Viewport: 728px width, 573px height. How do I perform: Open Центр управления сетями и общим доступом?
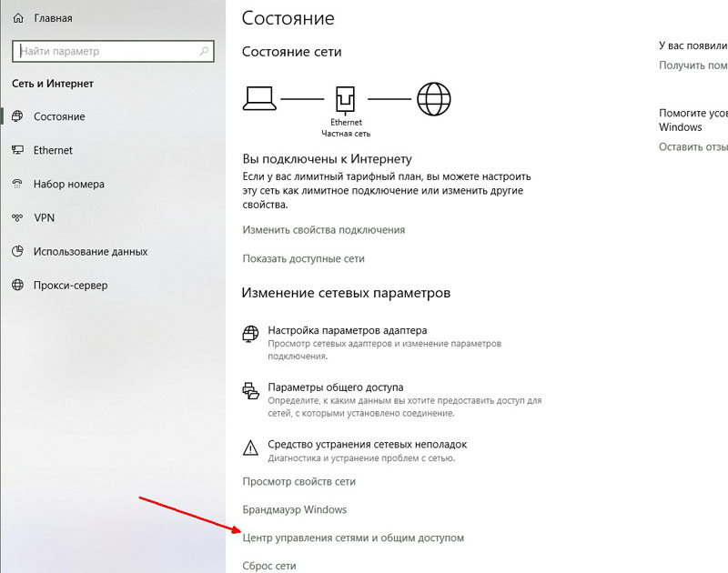point(353,538)
